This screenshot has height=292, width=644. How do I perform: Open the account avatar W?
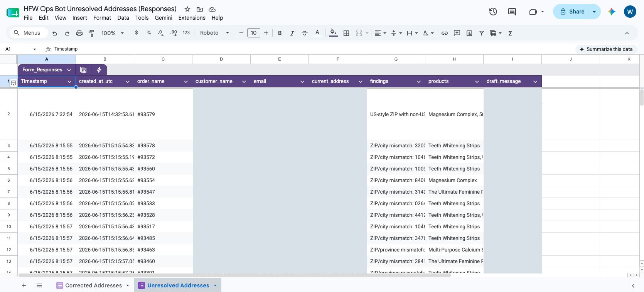[630, 12]
